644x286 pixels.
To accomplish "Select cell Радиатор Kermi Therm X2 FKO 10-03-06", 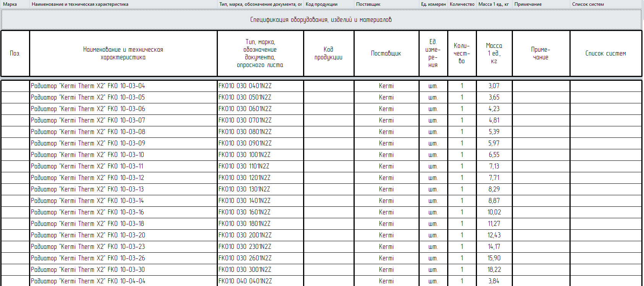I will point(123,109).
